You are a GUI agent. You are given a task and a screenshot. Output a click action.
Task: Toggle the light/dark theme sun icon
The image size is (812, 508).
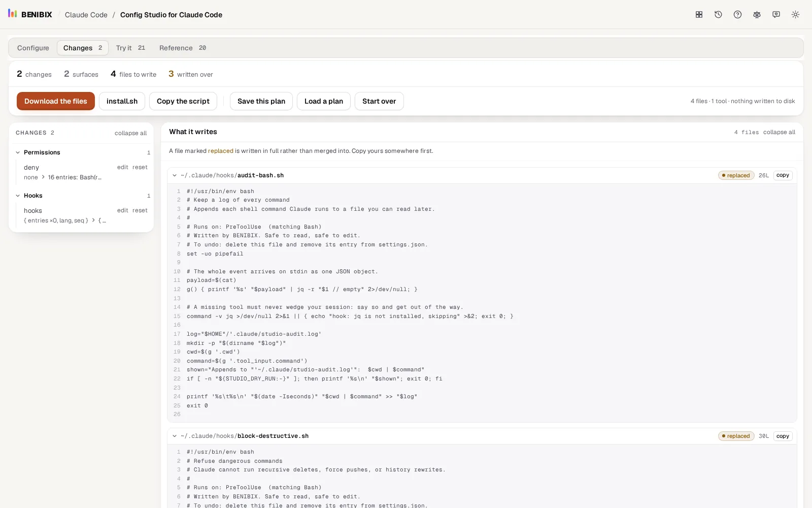(x=795, y=15)
